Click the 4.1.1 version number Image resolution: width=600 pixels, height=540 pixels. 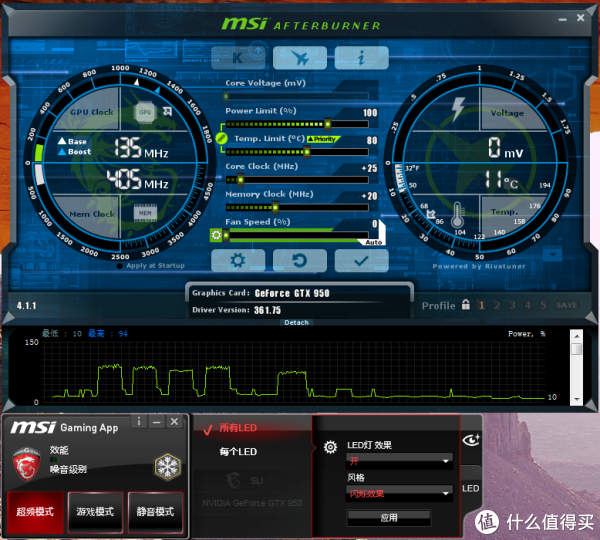(x=26, y=306)
